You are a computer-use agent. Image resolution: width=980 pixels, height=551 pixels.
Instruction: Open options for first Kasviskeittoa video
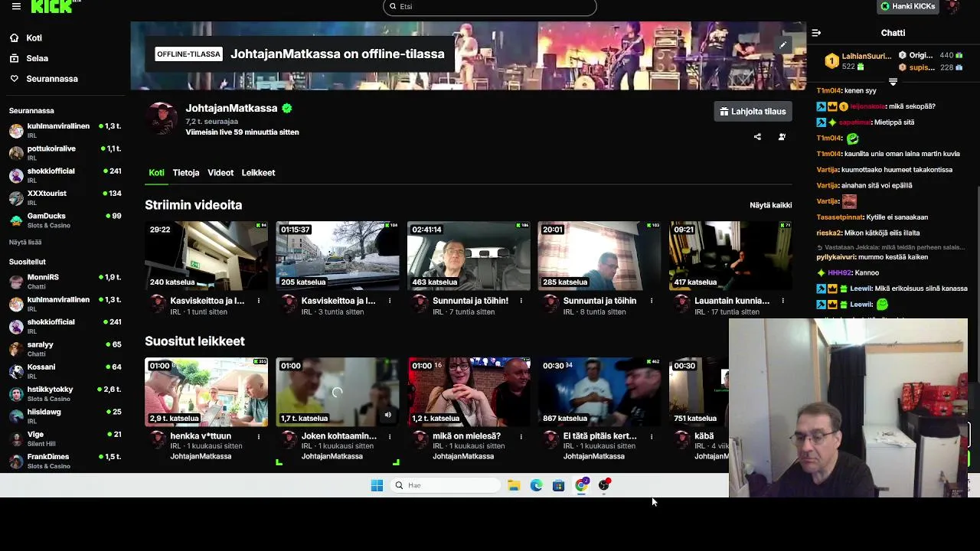(258, 301)
